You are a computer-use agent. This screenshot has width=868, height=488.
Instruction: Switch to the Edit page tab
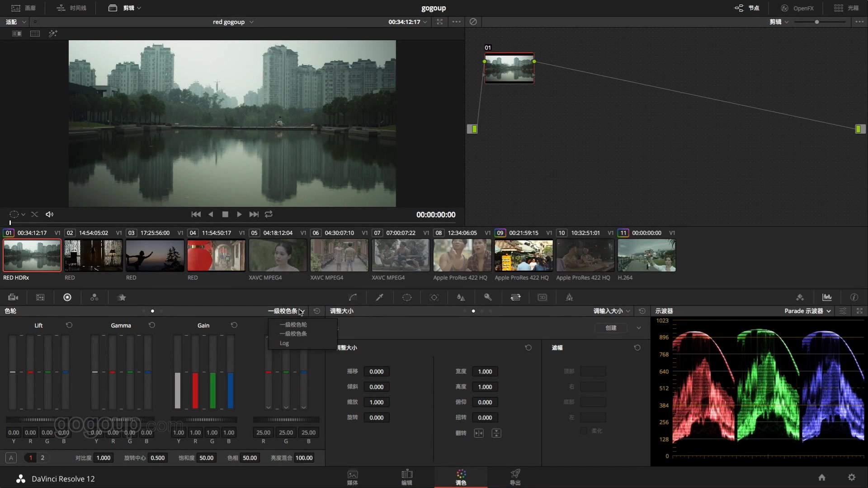pyautogui.click(x=407, y=477)
